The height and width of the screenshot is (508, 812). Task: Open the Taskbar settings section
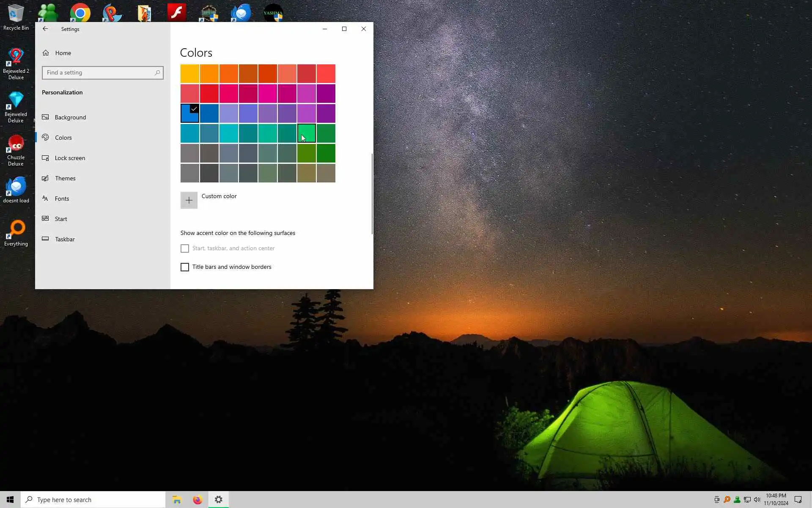pos(65,239)
